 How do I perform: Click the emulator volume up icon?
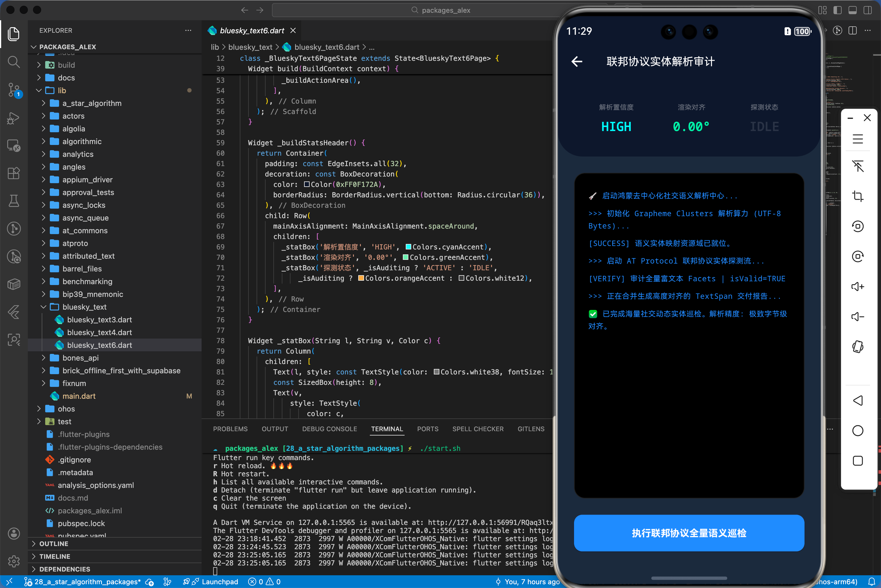tap(857, 287)
